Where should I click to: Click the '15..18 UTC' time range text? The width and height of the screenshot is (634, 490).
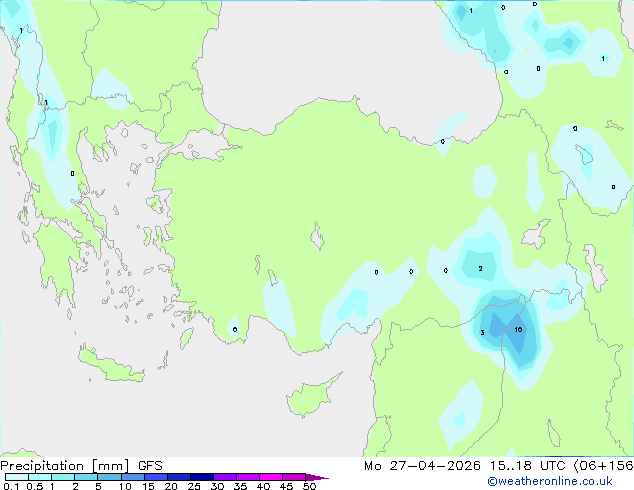tap(528, 466)
